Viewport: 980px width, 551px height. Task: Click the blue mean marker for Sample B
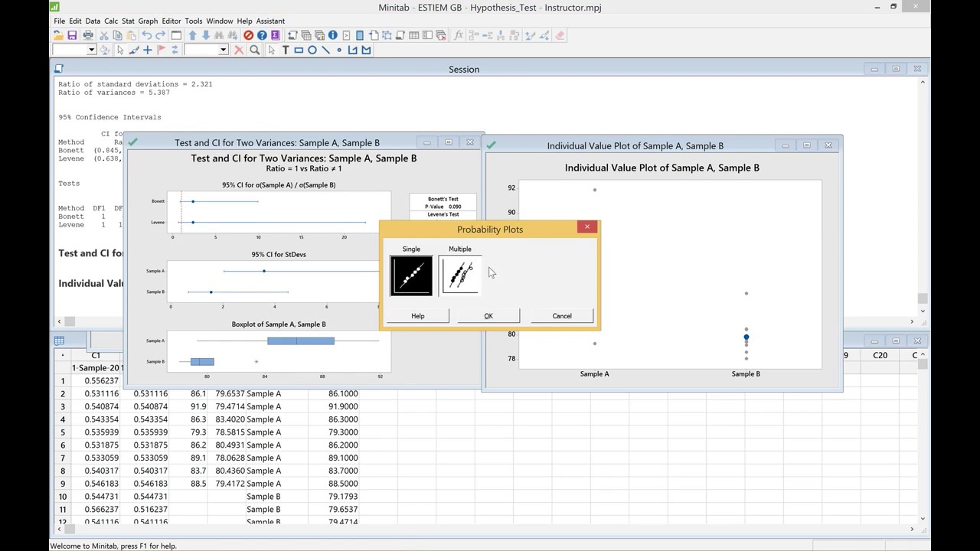click(746, 337)
